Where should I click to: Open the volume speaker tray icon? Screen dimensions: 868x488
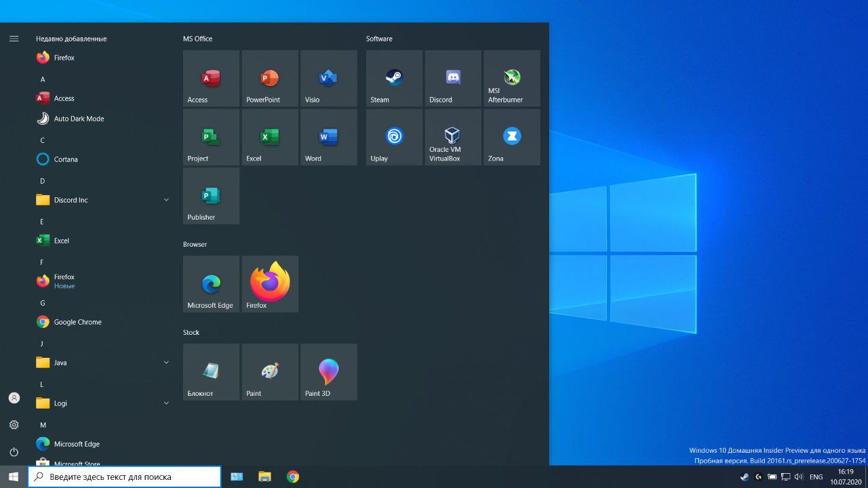coord(799,476)
